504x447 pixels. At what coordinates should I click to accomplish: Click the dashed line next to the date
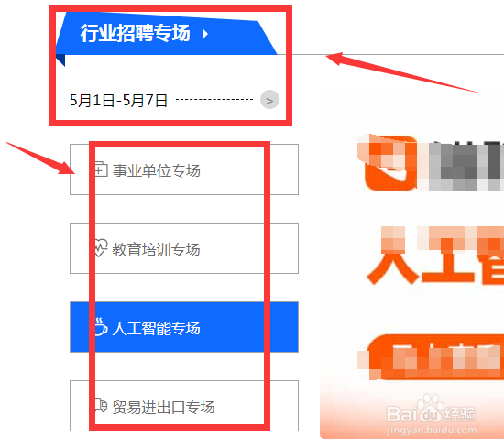214,100
